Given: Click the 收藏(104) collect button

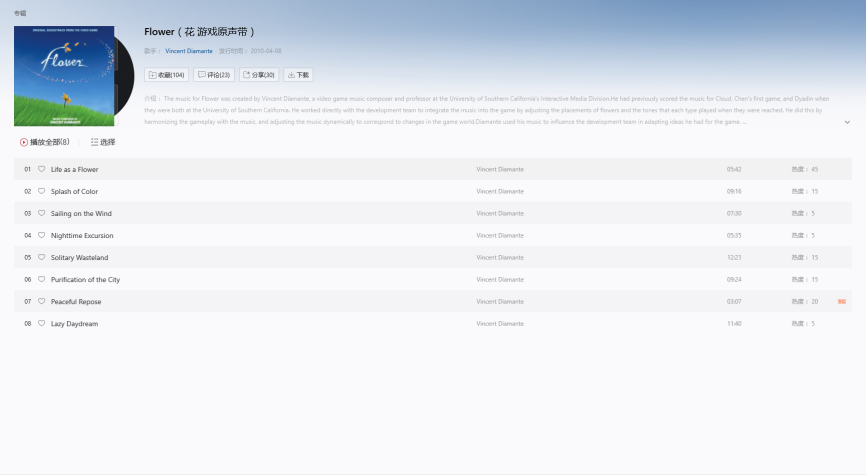Looking at the screenshot, I should coord(166,75).
